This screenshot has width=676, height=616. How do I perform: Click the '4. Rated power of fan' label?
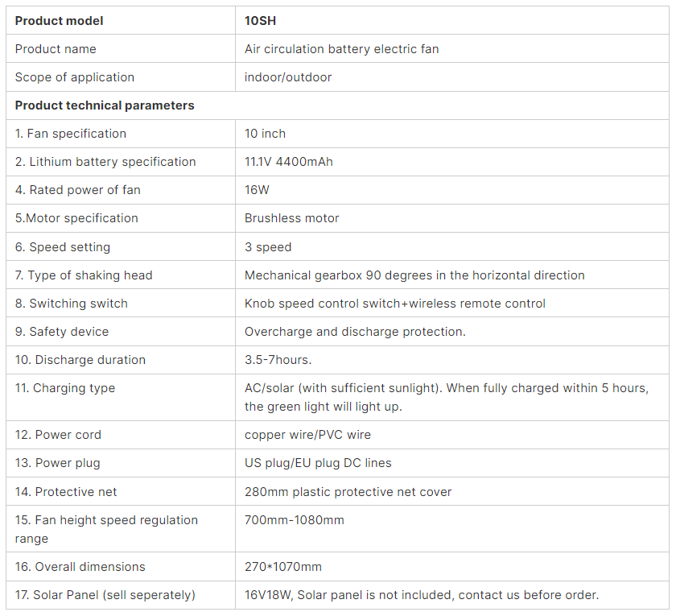(77, 190)
